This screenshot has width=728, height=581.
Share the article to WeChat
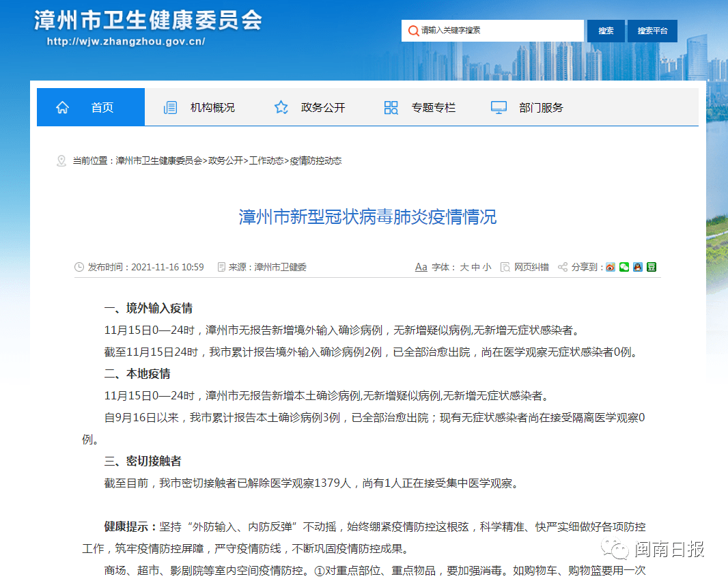[624, 267]
